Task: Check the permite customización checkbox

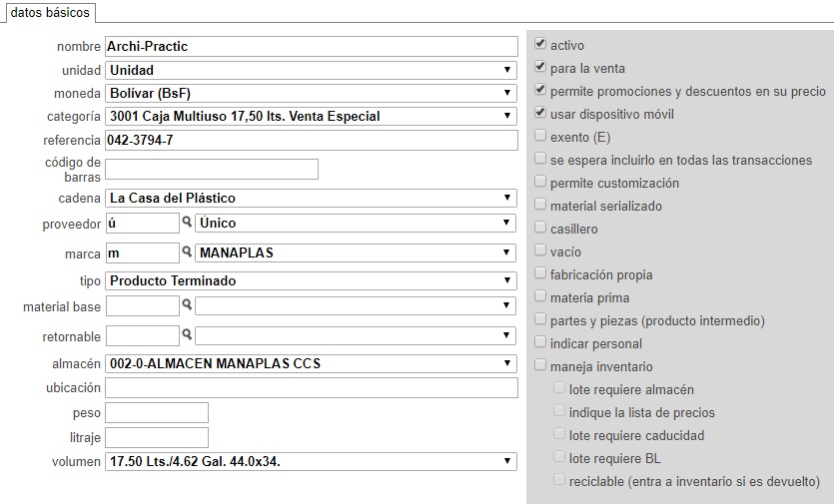Action: 540,182
